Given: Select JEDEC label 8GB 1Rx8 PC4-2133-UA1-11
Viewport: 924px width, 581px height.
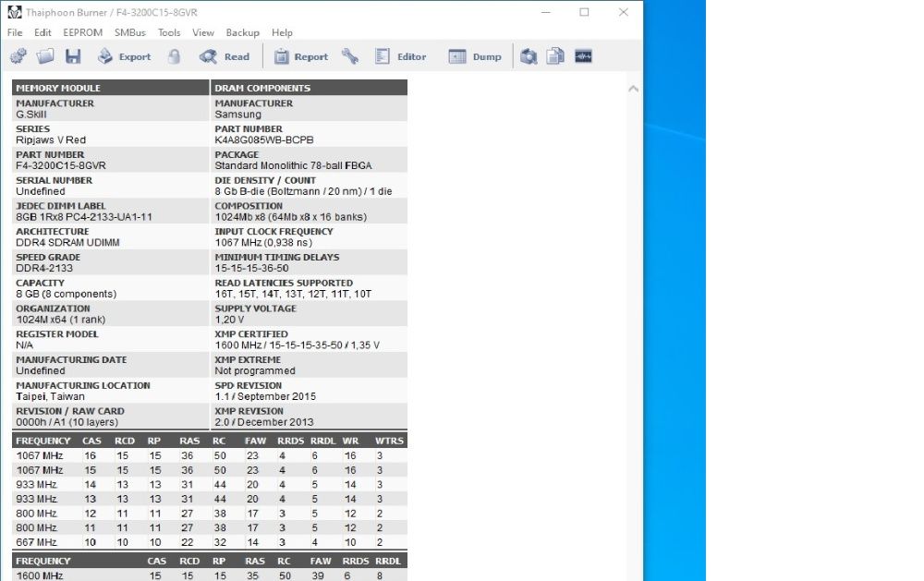Looking at the screenshot, I should (x=84, y=217).
